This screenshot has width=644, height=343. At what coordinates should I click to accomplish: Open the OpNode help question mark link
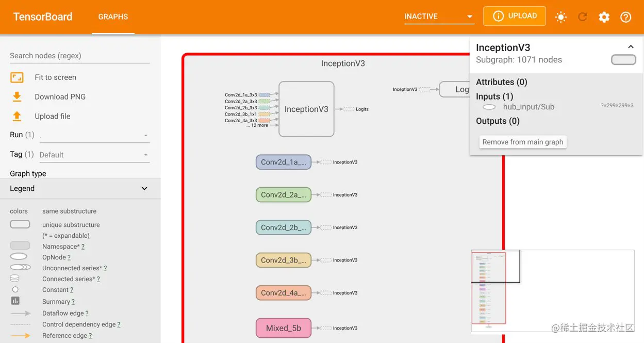point(69,257)
